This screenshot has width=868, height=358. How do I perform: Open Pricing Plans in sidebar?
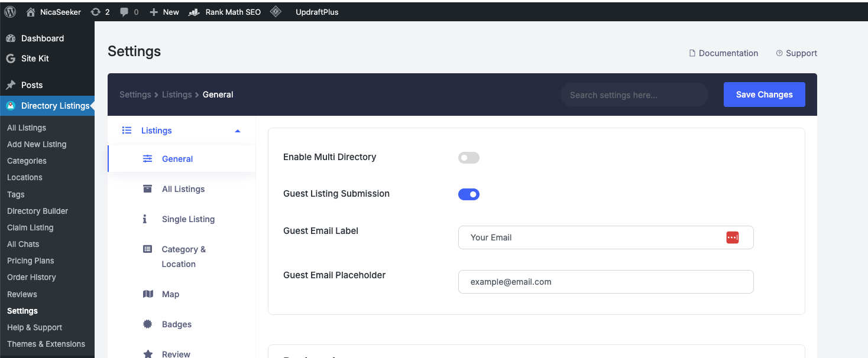click(x=30, y=261)
